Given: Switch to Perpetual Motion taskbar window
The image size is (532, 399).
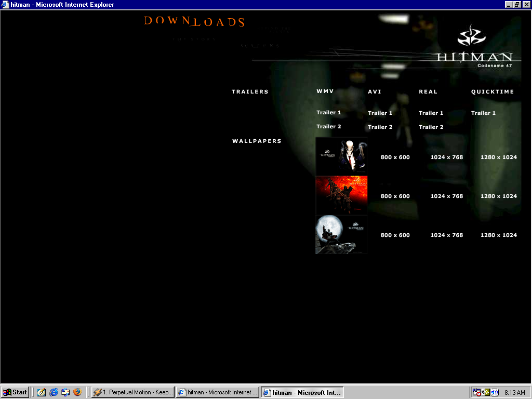Looking at the screenshot, I should point(132,392).
